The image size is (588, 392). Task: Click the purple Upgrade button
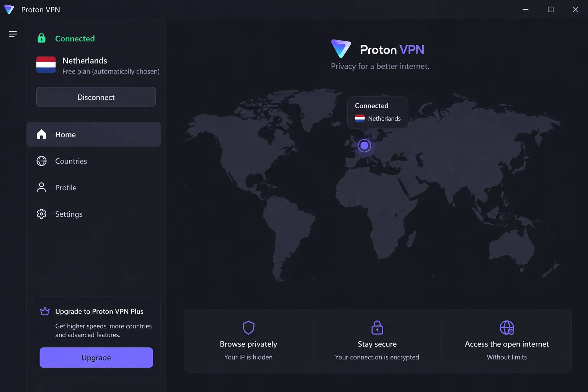[x=96, y=358]
